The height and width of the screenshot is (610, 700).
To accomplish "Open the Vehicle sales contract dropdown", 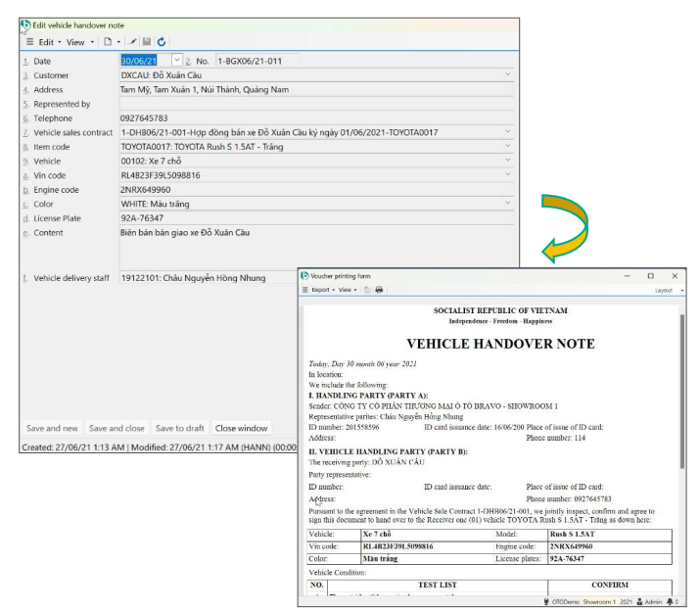I will point(507,132).
